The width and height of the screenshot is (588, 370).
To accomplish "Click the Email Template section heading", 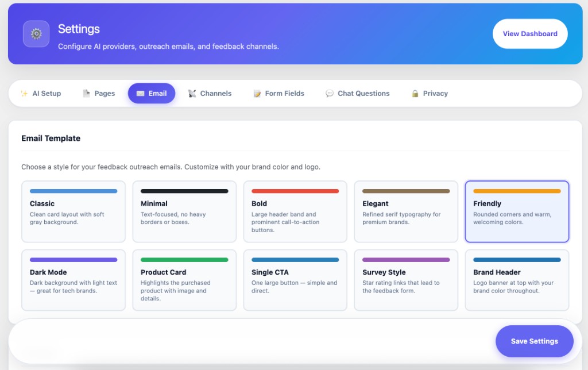I will point(51,138).
